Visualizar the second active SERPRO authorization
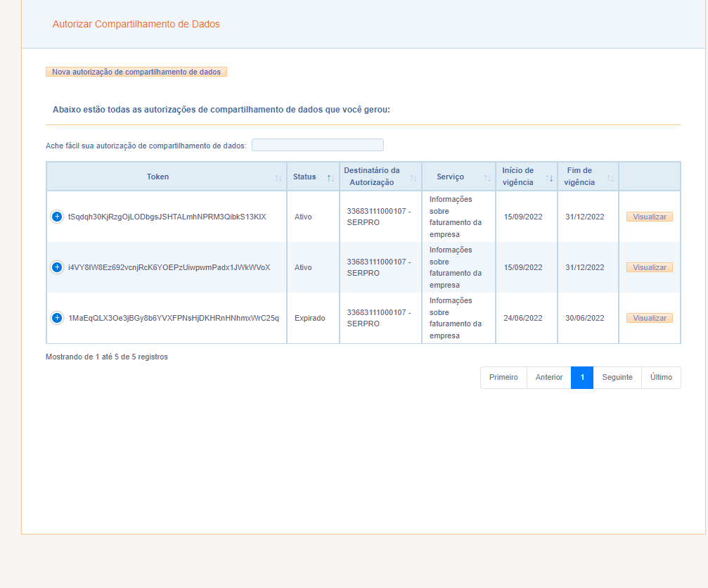 point(649,267)
